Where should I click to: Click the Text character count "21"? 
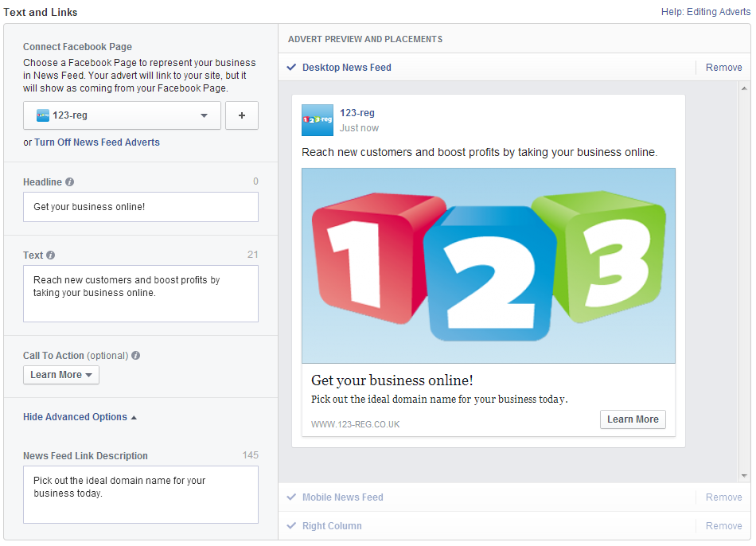click(x=252, y=255)
